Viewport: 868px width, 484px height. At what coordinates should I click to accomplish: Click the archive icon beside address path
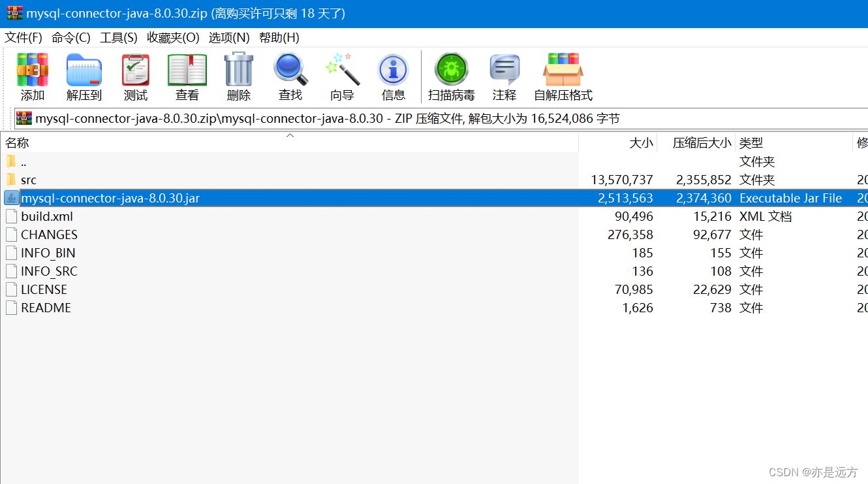(x=24, y=118)
